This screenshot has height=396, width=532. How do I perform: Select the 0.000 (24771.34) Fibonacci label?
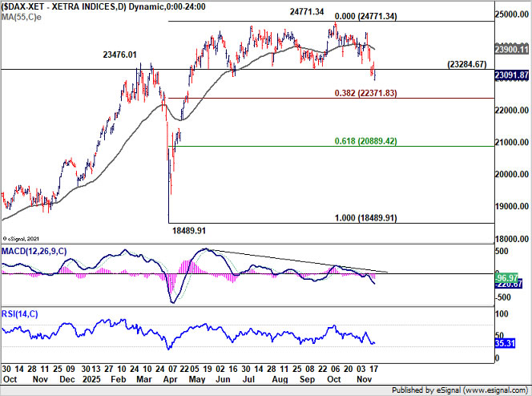point(365,16)
